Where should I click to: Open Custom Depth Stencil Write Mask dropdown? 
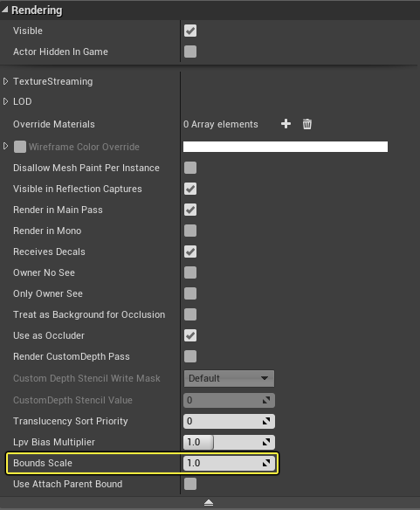pos(229,379)
